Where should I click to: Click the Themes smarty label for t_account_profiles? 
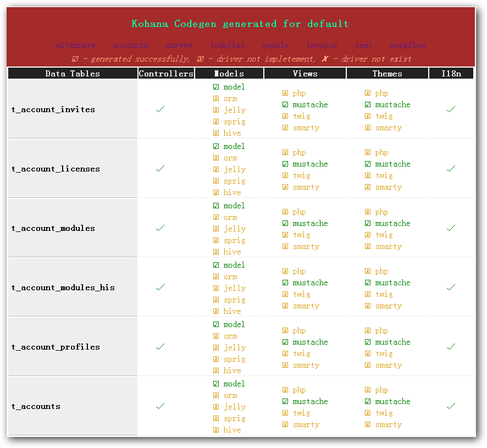389,366
